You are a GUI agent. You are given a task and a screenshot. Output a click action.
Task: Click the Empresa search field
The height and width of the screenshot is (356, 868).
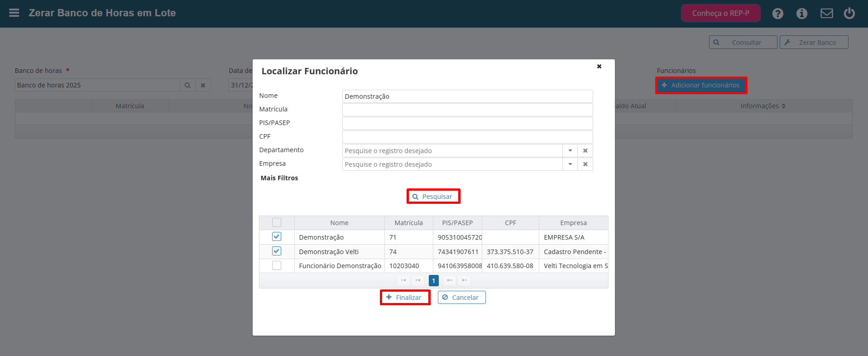click(452, 164)
